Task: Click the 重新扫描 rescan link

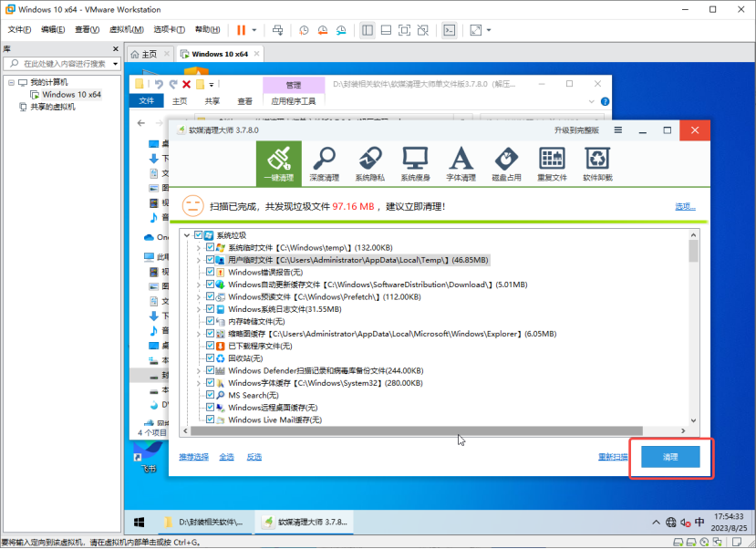Action: [x=613, y=457]
